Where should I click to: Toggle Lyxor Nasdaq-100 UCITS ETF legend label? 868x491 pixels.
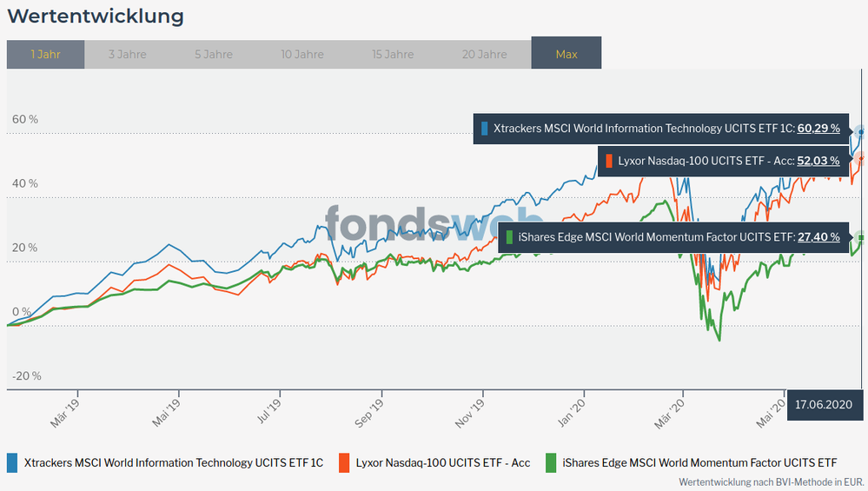443,462
